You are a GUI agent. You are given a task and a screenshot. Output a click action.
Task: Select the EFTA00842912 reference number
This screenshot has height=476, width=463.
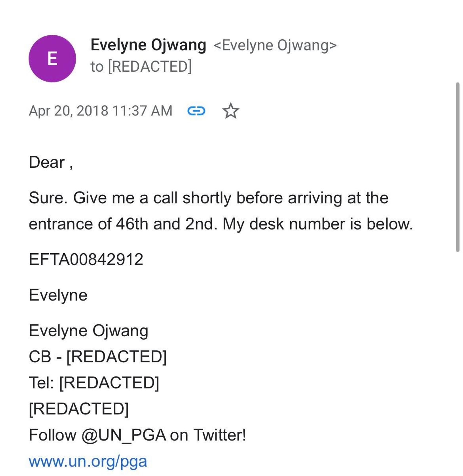click(x=86, y=260)
